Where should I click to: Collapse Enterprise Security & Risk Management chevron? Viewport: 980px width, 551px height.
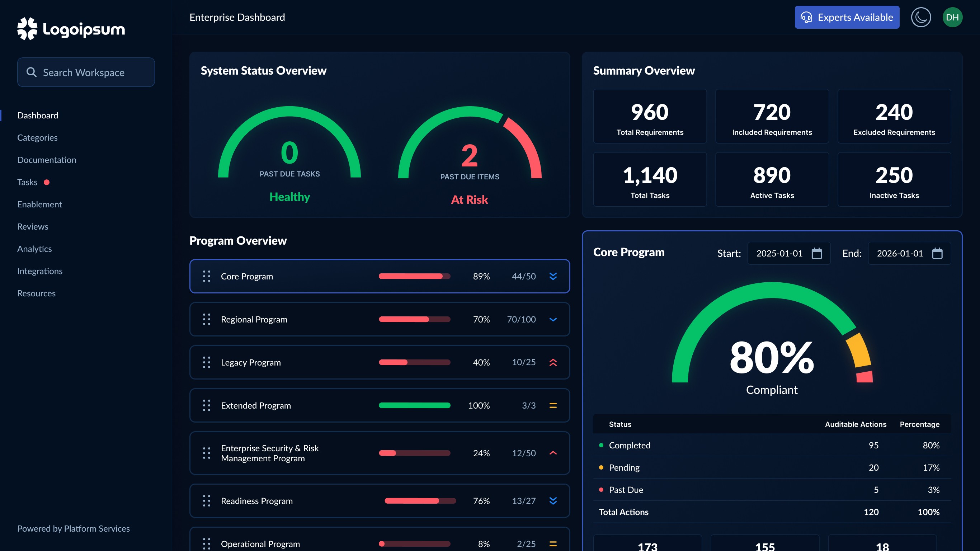553,453
